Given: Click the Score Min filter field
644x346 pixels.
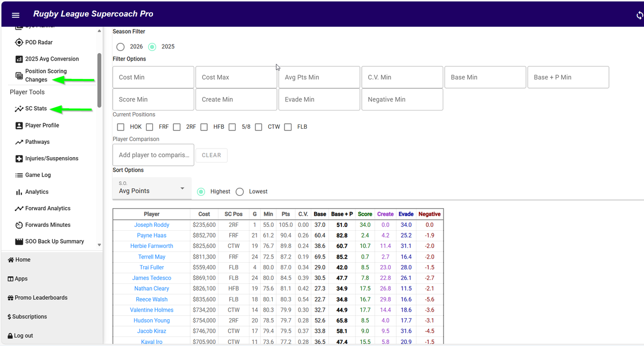Looking at the screenshot, I should pyautogui.click(x=153, y=99).
